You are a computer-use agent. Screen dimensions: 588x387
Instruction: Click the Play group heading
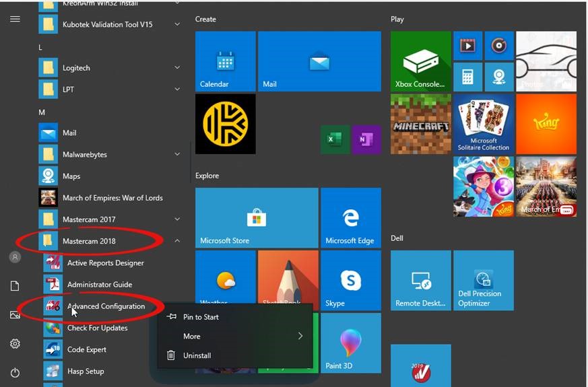[x=397, y=19]
